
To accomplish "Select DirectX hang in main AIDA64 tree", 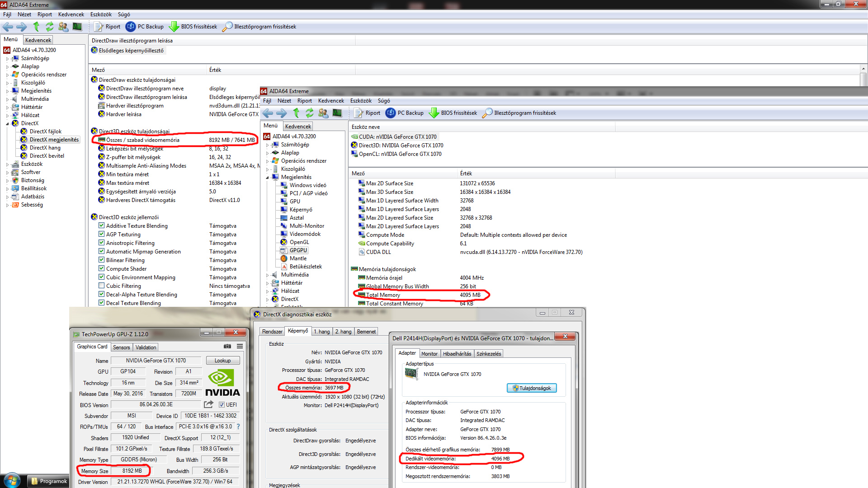I will 45,148.
